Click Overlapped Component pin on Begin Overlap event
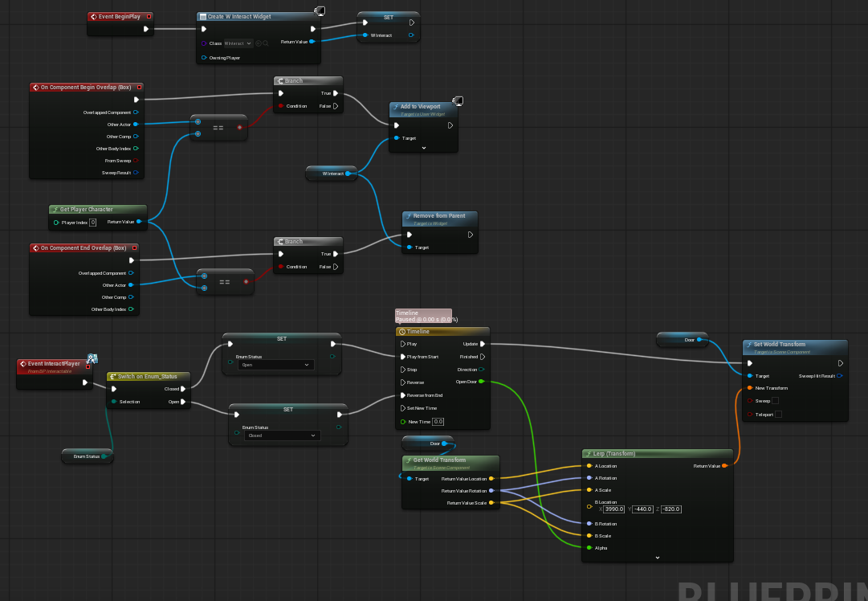This screenshot has width=868, height=601. 136,112
